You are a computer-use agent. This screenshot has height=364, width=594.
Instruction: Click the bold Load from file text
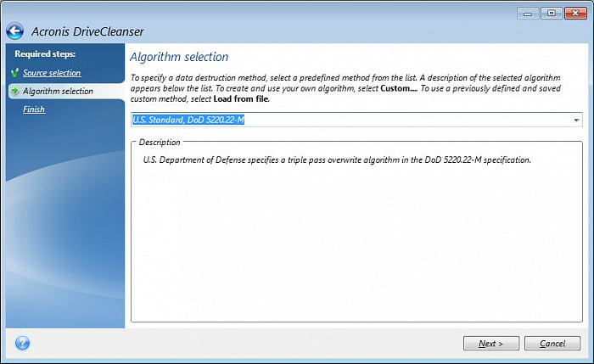241,99
